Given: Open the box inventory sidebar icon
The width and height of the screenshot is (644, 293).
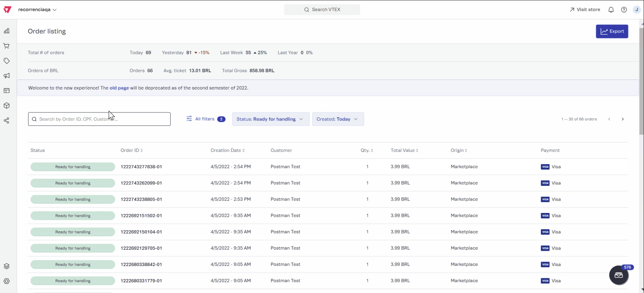Looking at the screenshot, I should [7, 106].
